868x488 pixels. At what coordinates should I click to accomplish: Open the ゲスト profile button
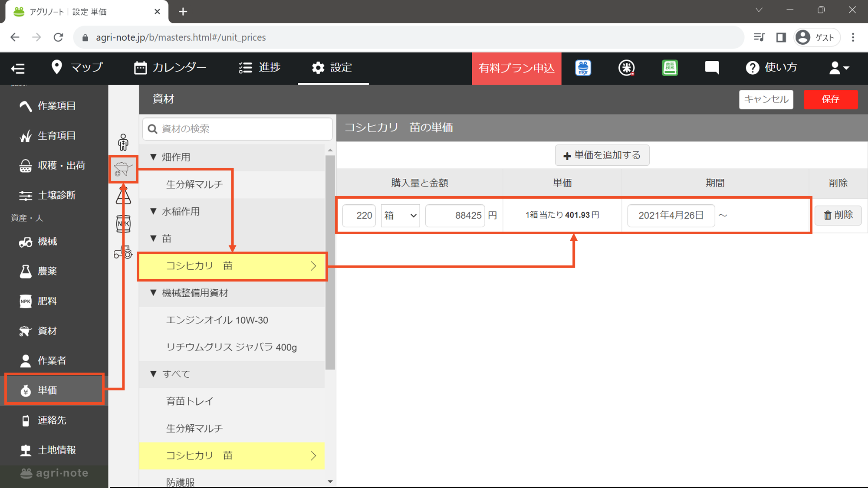tap(817, 37)
